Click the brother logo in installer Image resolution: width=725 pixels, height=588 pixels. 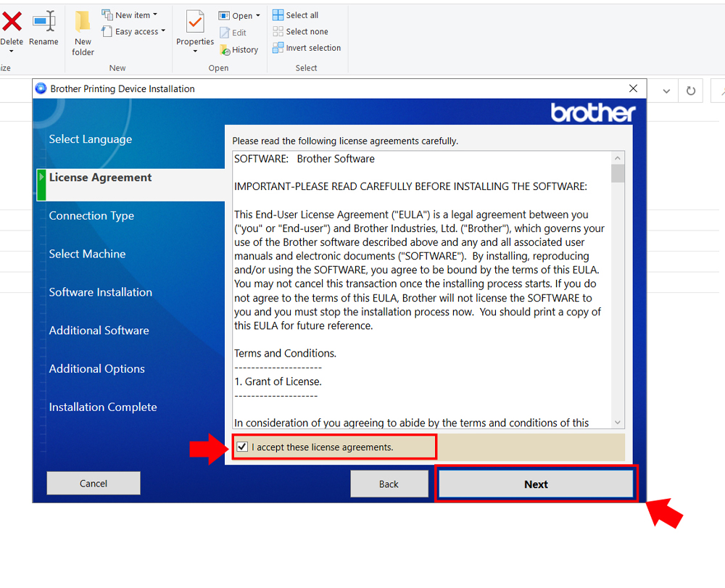tap(593, 113)
